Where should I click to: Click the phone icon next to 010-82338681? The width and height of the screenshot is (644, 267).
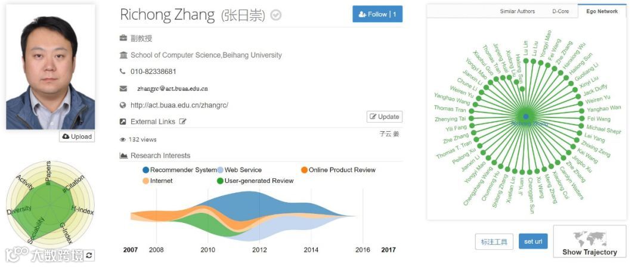pyautogui.click(x=123, y=72)
